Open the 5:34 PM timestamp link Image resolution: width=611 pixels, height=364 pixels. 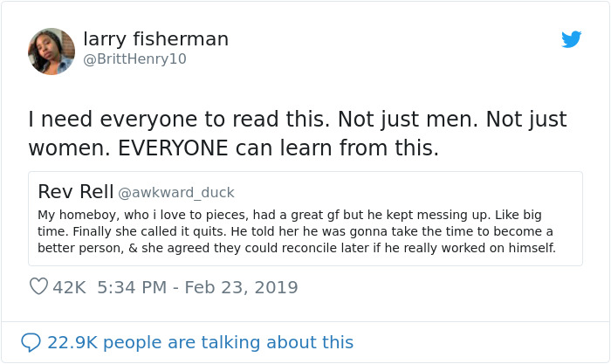coord(133,287)
